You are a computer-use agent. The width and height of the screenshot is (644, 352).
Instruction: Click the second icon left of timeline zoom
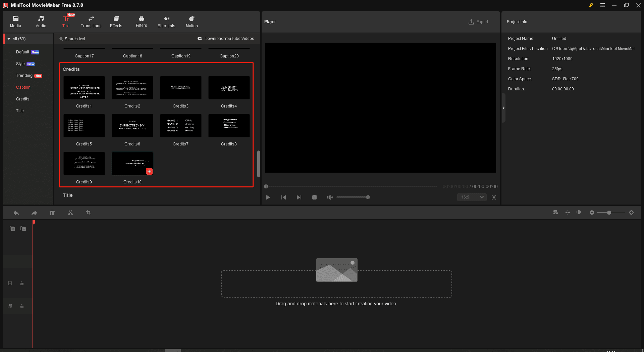coord(568,213)
